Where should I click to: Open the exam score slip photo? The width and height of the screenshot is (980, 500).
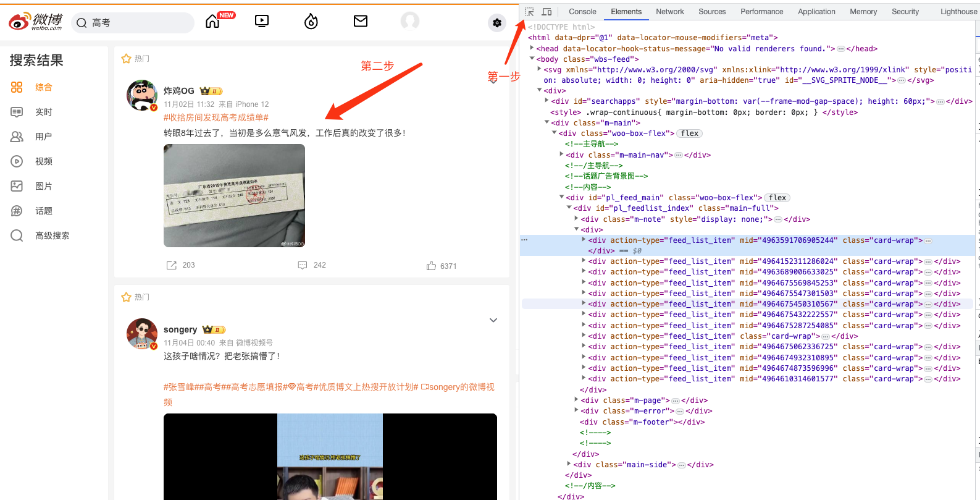234,195
